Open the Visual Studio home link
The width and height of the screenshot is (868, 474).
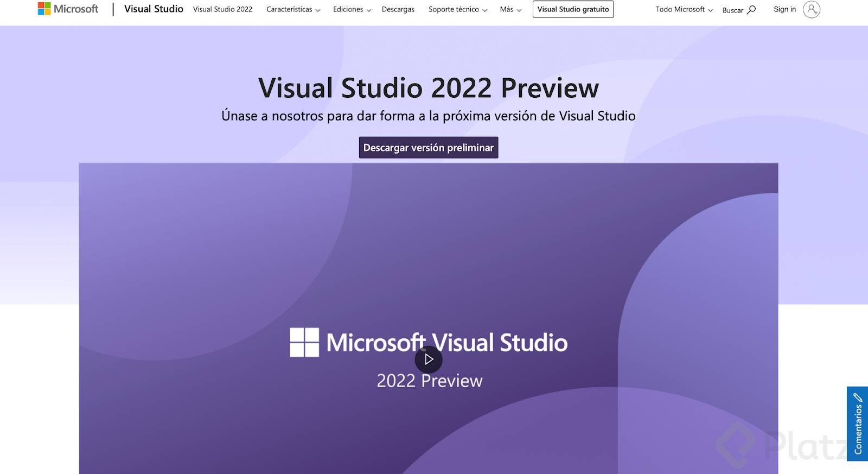[x=154, y=9]
